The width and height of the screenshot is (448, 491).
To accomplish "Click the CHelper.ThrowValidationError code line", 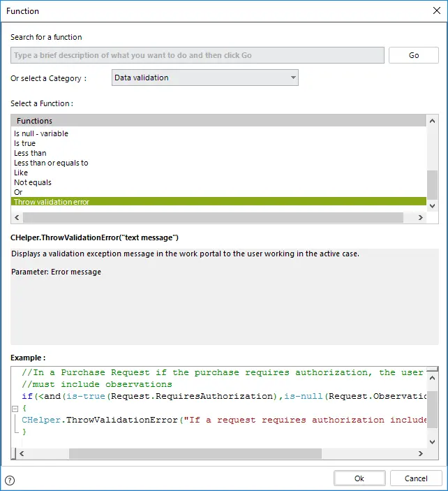I will (224, 420).
